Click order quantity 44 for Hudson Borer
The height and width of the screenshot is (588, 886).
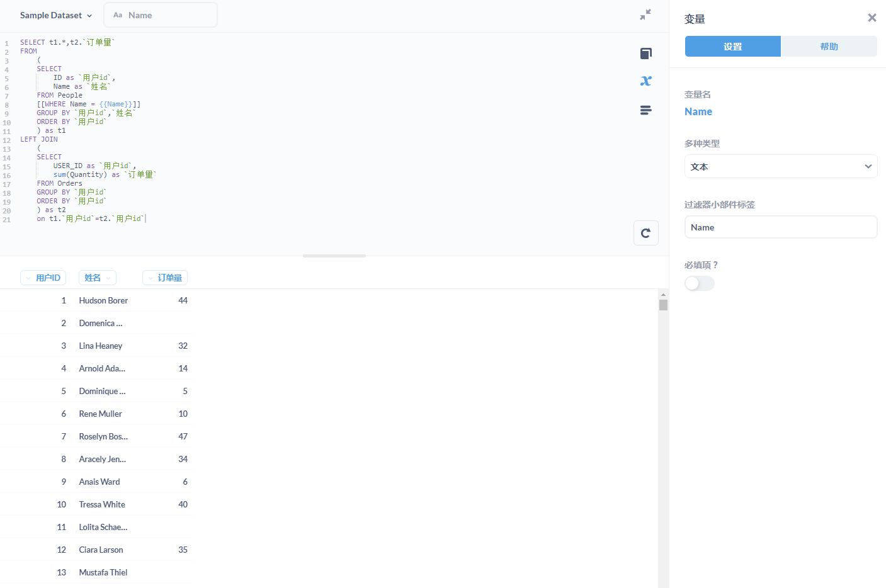183,300
